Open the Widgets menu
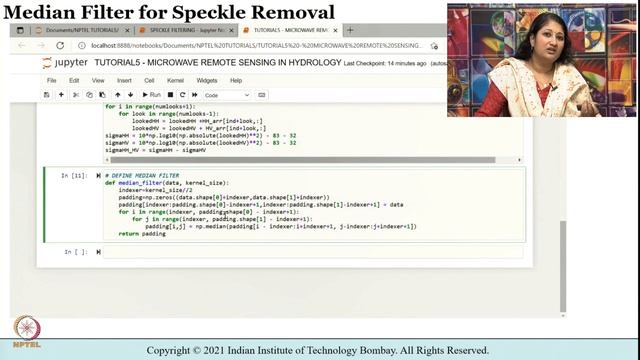This screenshot has width=640, height=360. (x=207, y=80)
